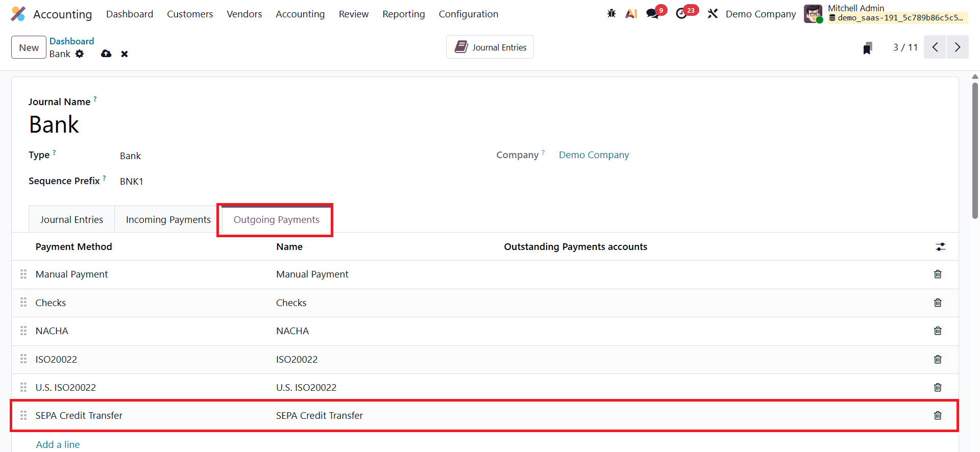Click the wrench tools icon
This screenshot has width=980, height=452.
[713, 14]
